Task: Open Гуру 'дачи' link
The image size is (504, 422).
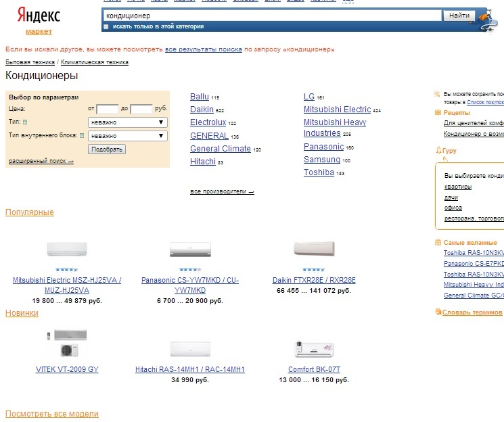Action: coord(451,197)
